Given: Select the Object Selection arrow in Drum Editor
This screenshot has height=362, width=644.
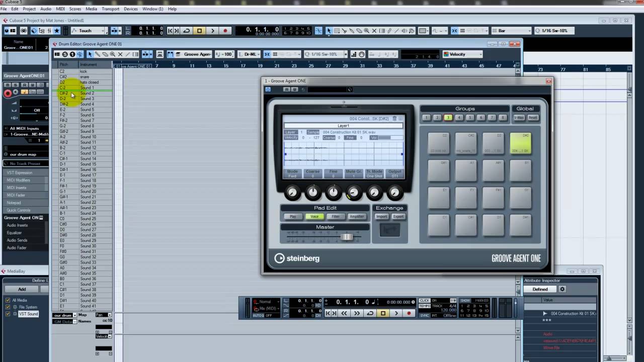Looking at the screenshot, I should coord(90,54).
